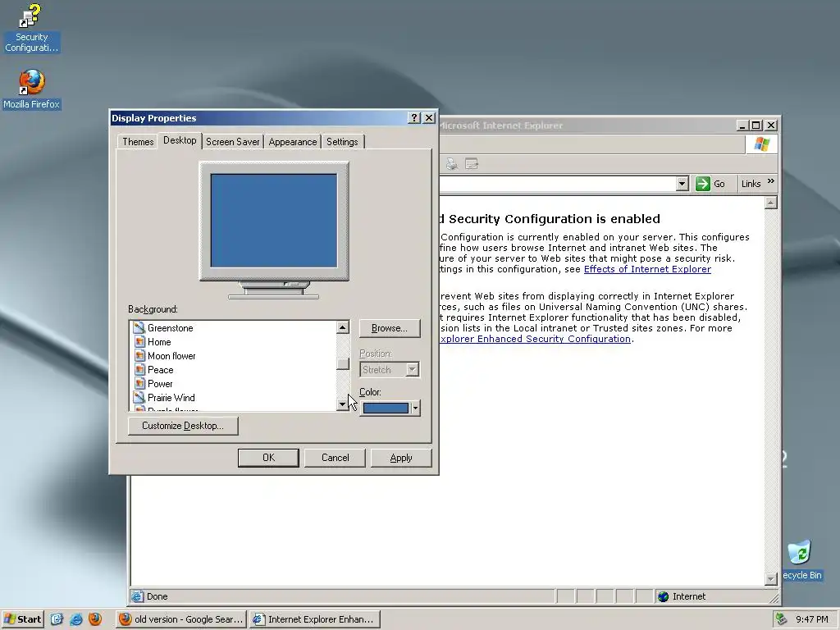Select Home in background list
Image resolution: width=840 pixels, height=630 pixels.
(x=159, y=341)
